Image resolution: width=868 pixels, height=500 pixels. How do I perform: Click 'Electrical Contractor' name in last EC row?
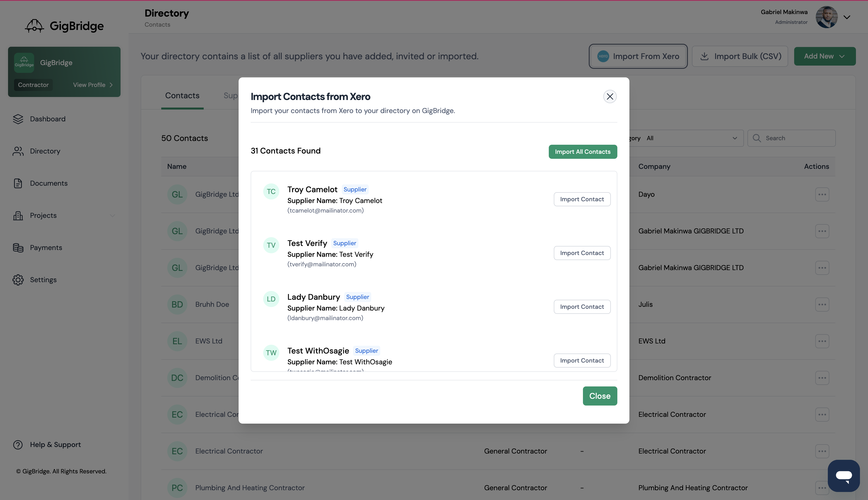click(229, 451)
